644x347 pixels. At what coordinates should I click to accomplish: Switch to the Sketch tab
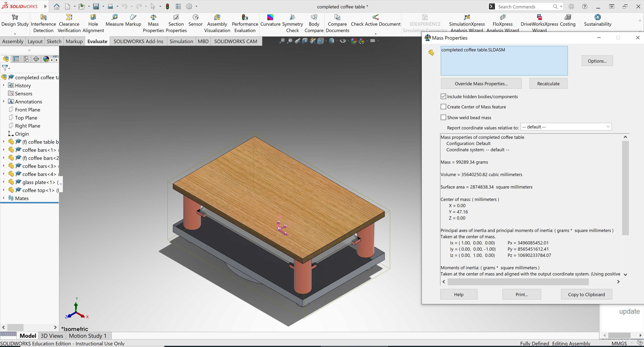coord(54,41)
